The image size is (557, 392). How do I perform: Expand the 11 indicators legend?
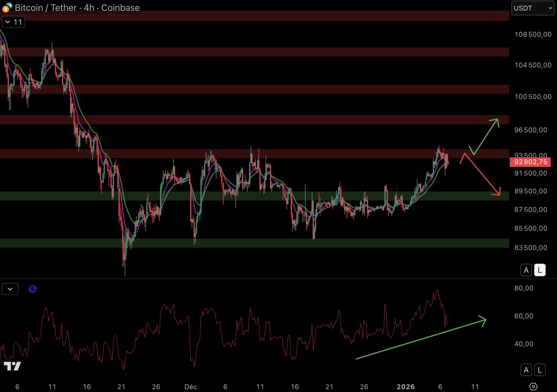[13, 22]
